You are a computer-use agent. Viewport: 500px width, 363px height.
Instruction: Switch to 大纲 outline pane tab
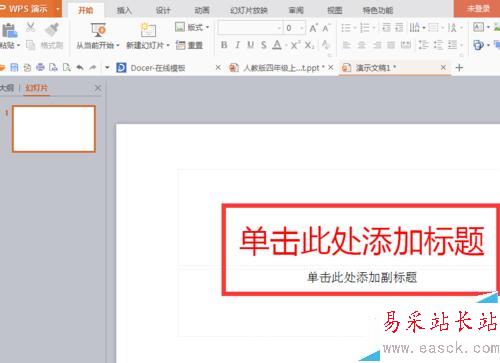7,88
